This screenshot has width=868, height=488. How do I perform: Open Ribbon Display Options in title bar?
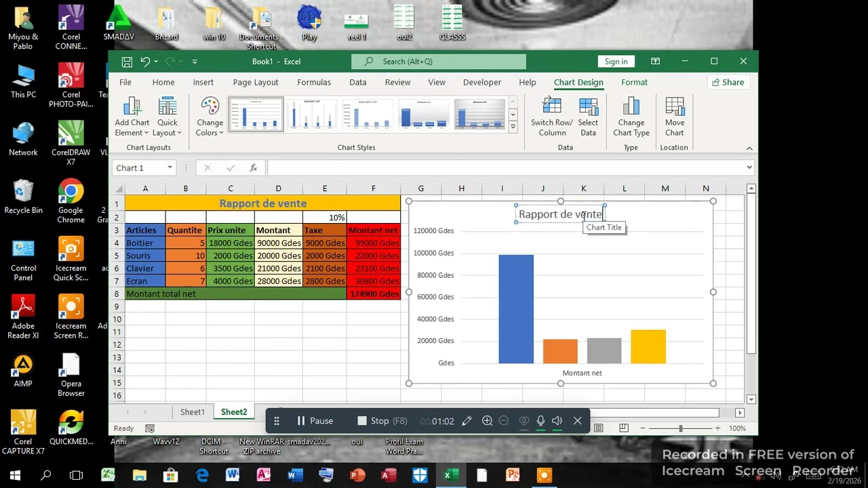655,62
